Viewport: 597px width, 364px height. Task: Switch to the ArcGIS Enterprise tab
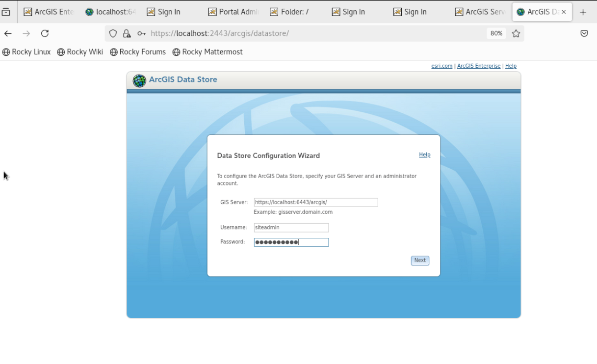pos(48,12)
